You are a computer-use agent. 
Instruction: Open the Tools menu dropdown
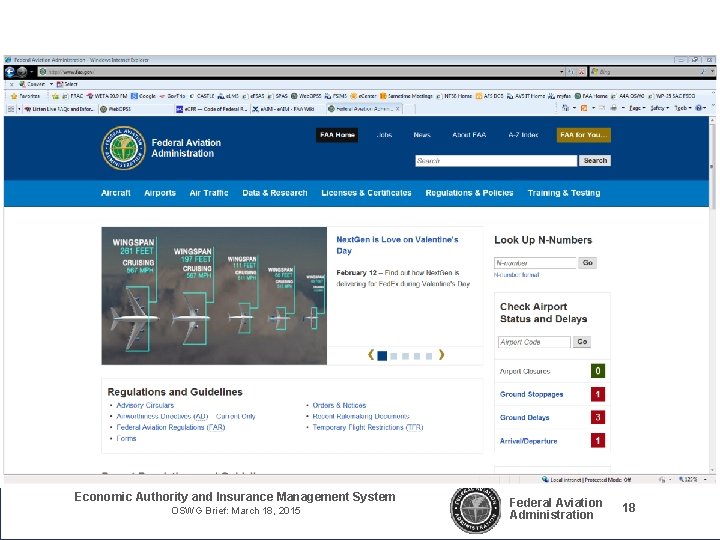(x=682, y=108)
